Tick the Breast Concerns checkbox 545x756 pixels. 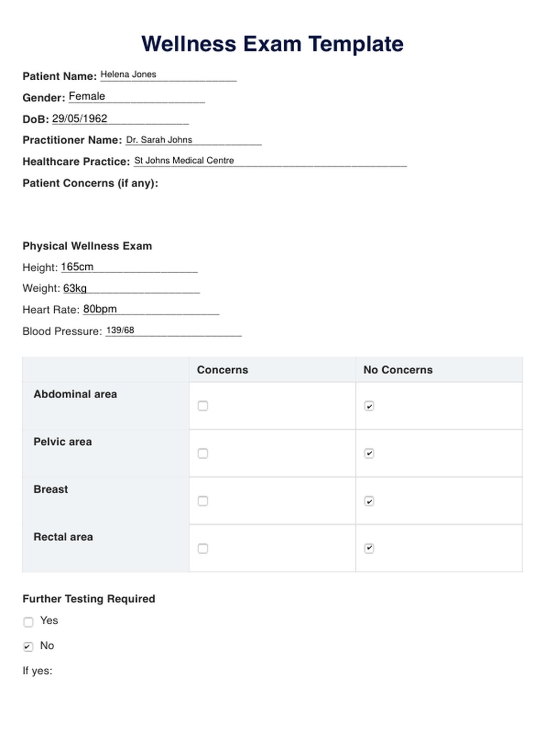point(203,501)
